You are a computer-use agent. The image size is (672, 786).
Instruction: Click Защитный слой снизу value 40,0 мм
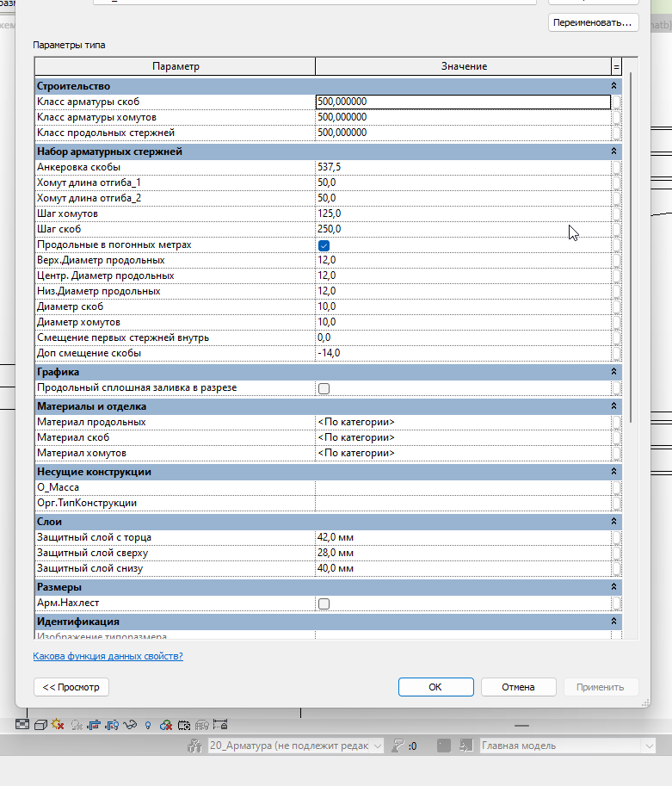click(x=463, y=568)
